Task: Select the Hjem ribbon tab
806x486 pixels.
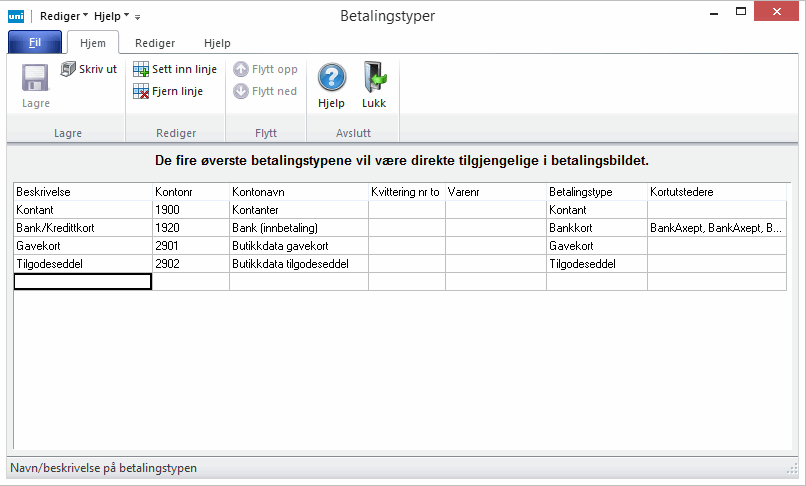Action: [x=93, y=43]
